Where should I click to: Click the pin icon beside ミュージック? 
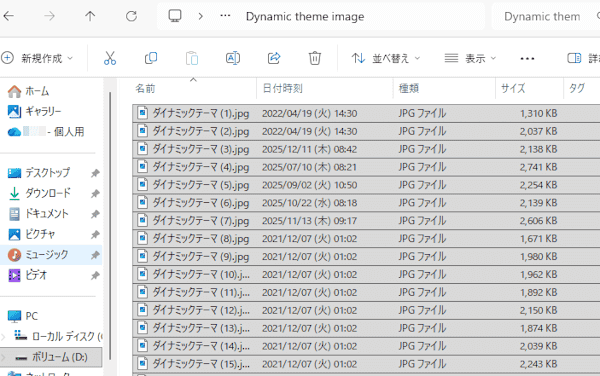(95, 255)
